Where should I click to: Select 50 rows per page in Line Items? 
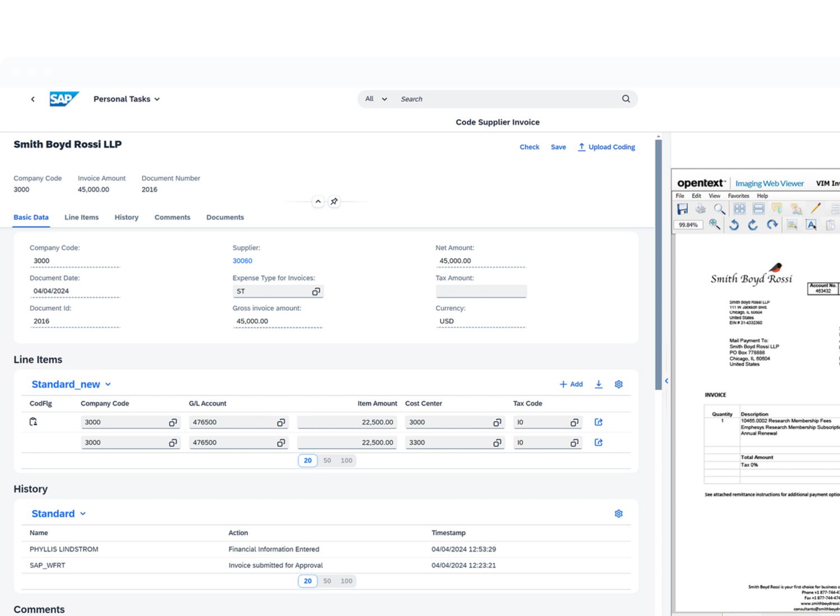coord(327,460)
